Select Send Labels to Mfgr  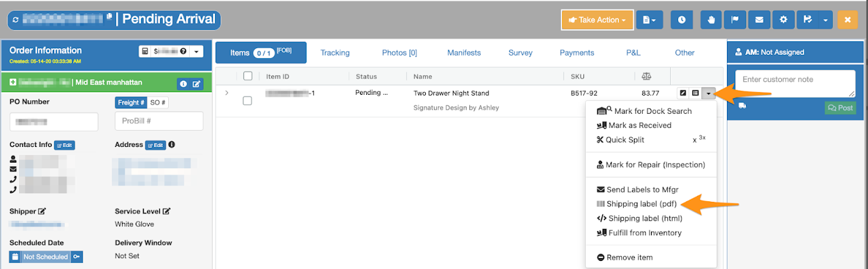pyautogui.click(x=637, y=190)
